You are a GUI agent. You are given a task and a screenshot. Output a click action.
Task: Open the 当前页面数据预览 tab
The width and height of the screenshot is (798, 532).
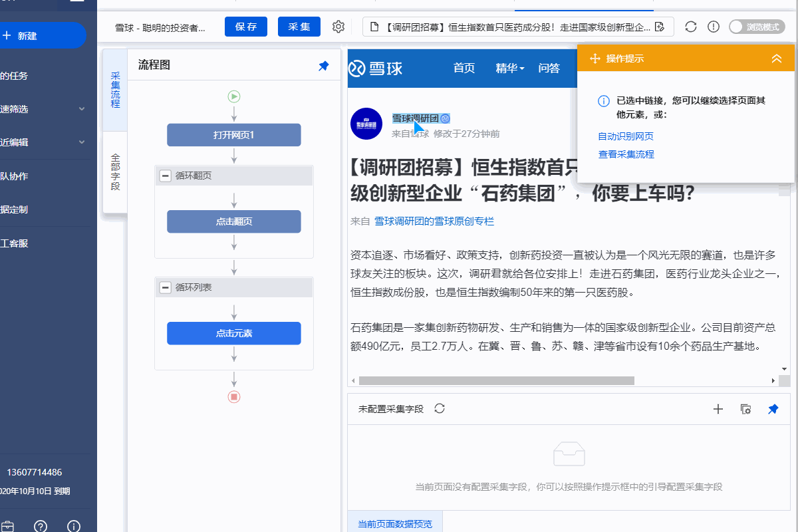[395, 523]
